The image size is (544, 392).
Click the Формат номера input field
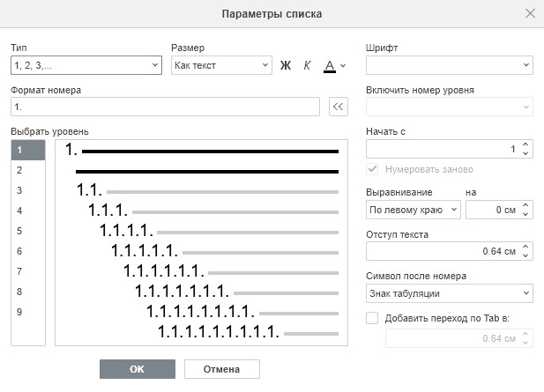point(165,107)
